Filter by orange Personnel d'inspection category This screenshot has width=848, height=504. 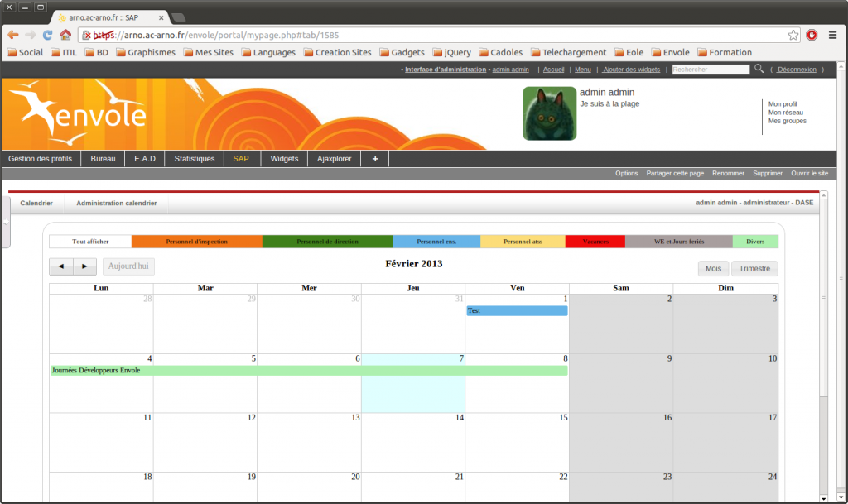(x=196, y=242)
